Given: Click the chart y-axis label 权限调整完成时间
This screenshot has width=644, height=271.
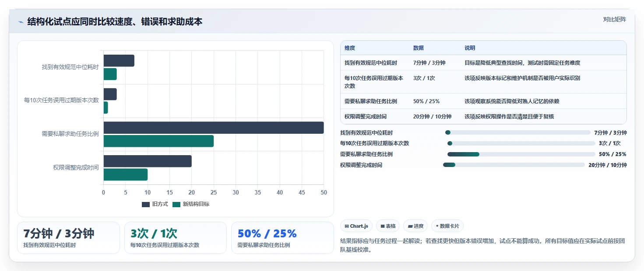Looking at the screenshot, I should tap(76, 167).
